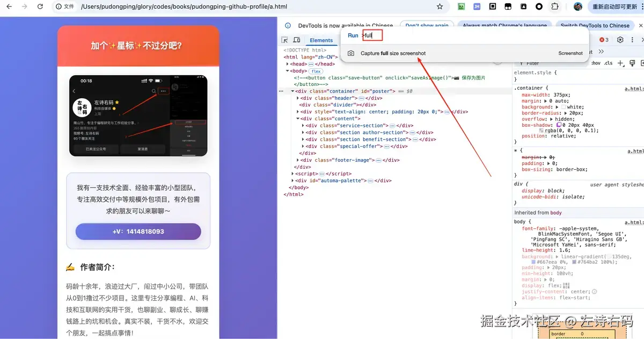The height and width of the screenshot is (339, 644).
Task: Toggle :hov pseudo-class forcing
Action: (596, 63)
